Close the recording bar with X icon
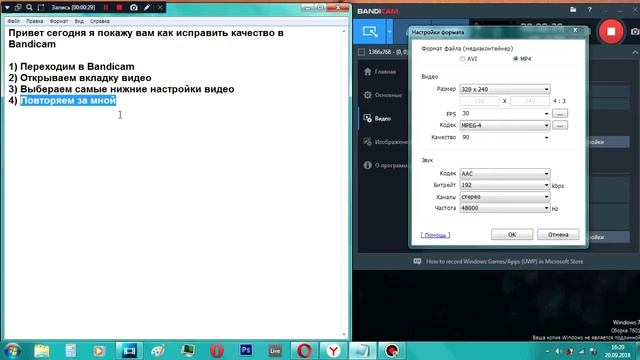Image resolution: width=640 pixels, height=360 pixels. click(160, 7)
